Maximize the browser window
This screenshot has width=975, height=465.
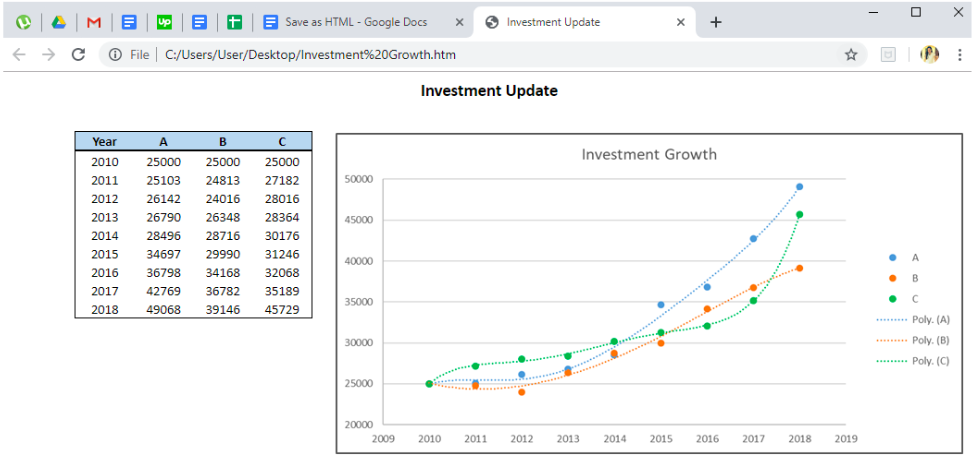click(x=915, y=12)
